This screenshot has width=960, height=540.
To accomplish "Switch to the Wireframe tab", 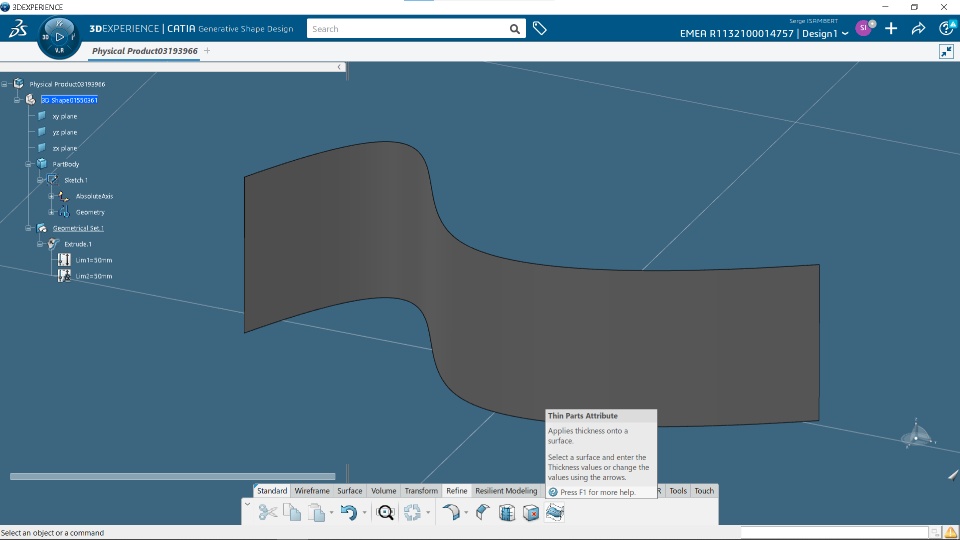I will pos(312,490).
